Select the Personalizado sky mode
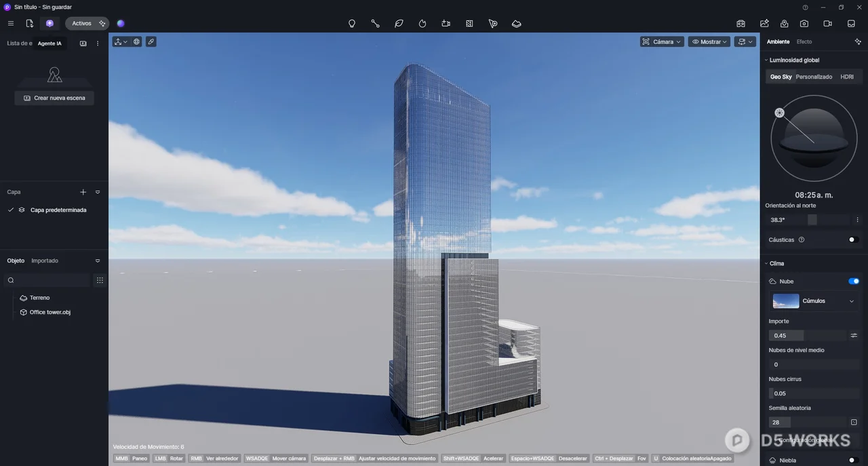 coord(814,77)
